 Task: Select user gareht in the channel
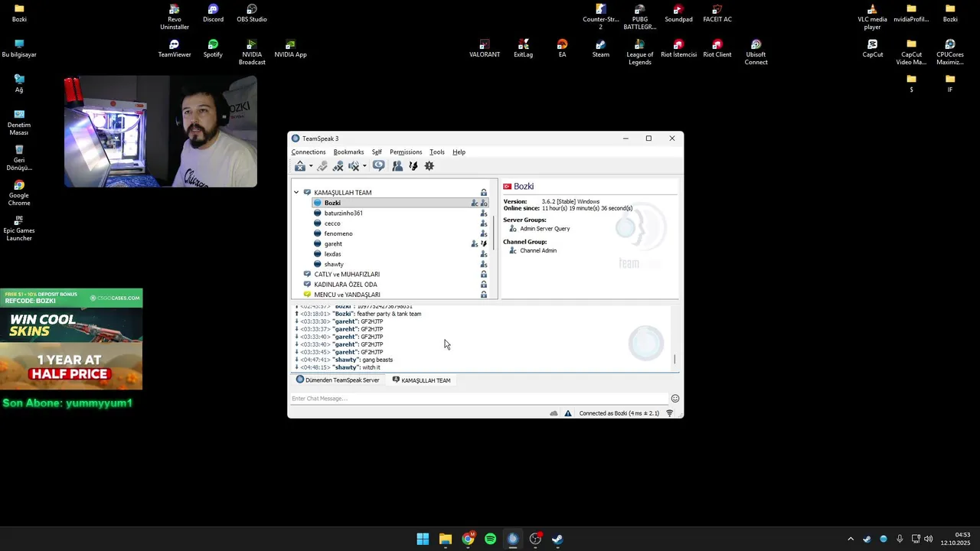pyautogui.click(x=333, y=244)
